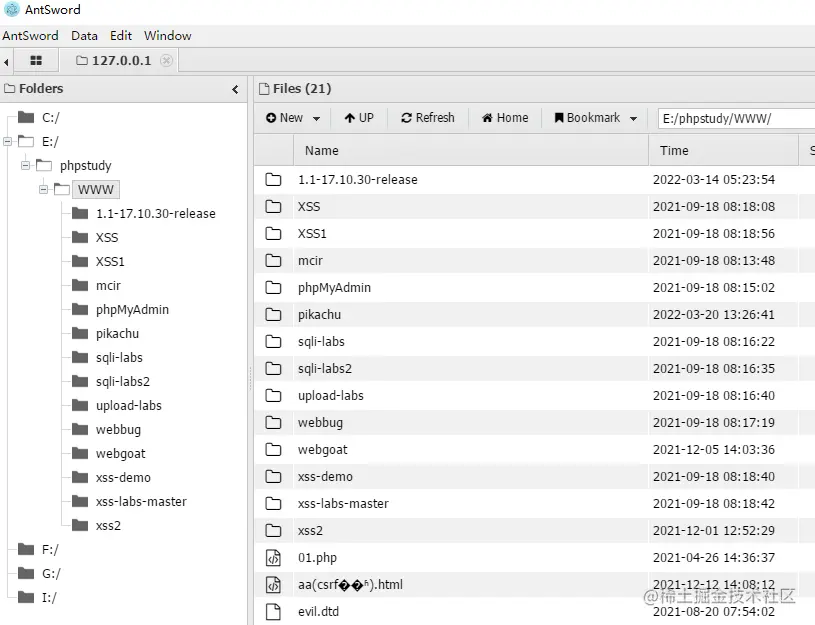
Task: Click the C:/ drive folder icon
Action: (x=26, y=118)
